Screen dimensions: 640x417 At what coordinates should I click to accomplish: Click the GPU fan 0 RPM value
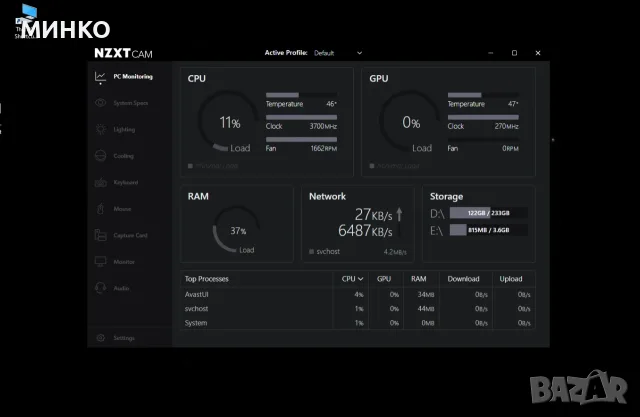pos(510,149)
